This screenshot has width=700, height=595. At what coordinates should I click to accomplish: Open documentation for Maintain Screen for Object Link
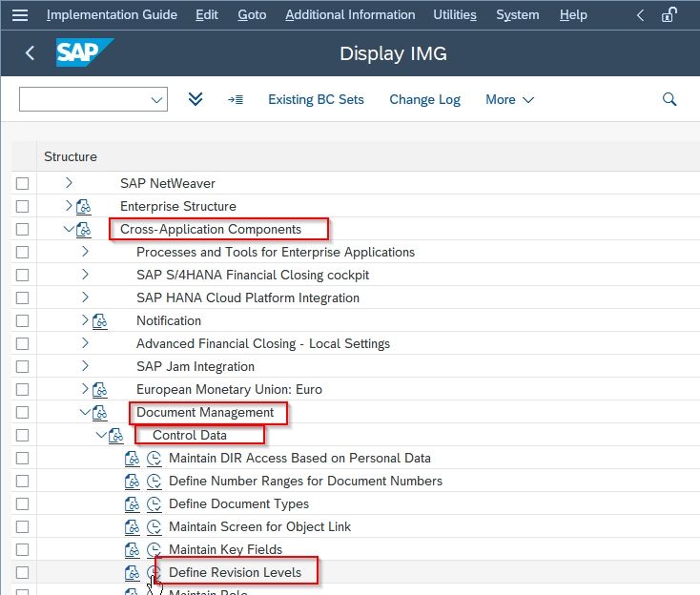coord(132,527)
